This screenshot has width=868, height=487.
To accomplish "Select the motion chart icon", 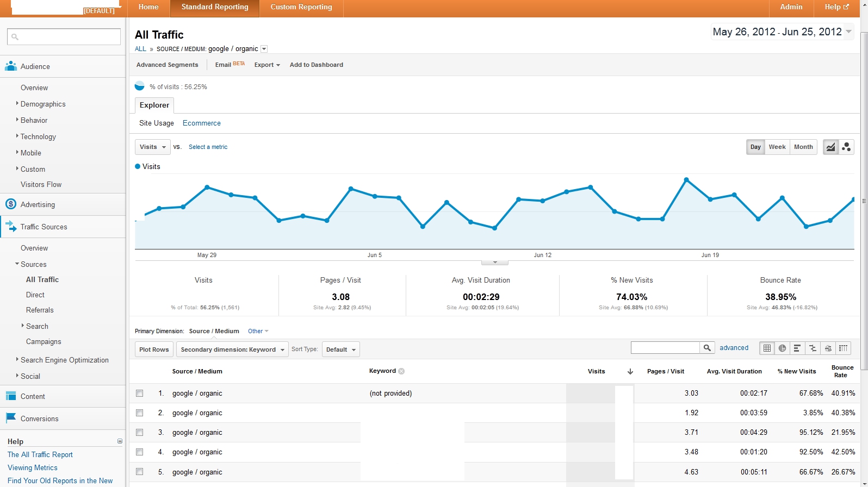I will point(846,147).
